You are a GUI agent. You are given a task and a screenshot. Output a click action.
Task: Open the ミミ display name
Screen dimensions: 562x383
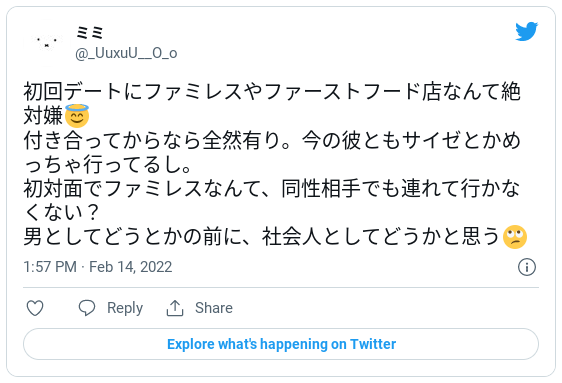(x=90, y=33)
